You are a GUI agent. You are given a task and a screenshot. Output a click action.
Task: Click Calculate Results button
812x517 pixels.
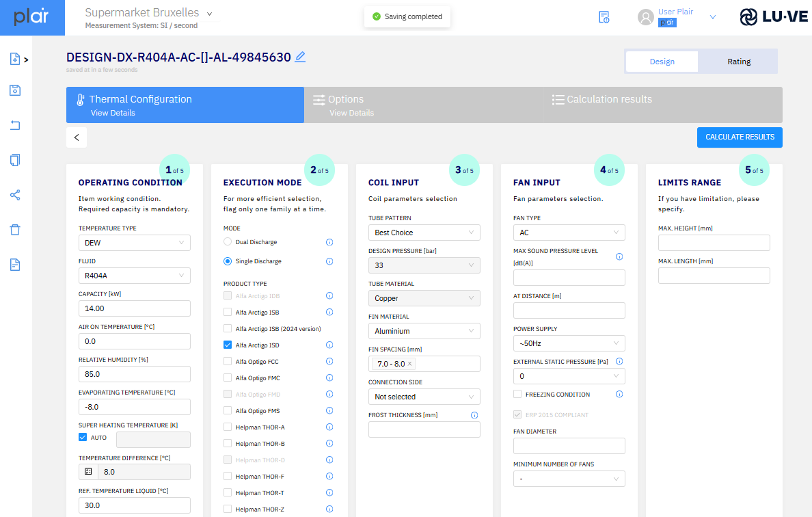[x=740, y=137]
